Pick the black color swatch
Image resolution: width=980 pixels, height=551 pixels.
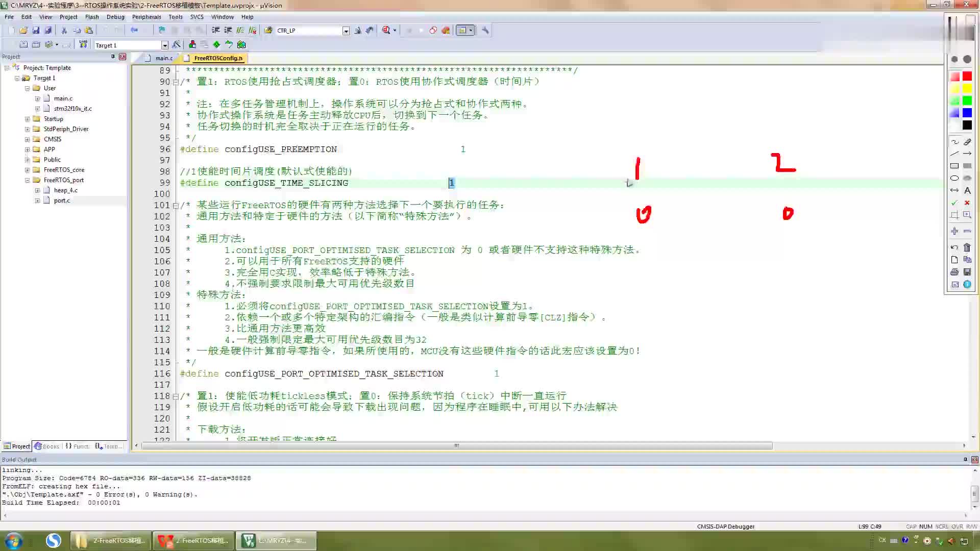pos(967,125)
